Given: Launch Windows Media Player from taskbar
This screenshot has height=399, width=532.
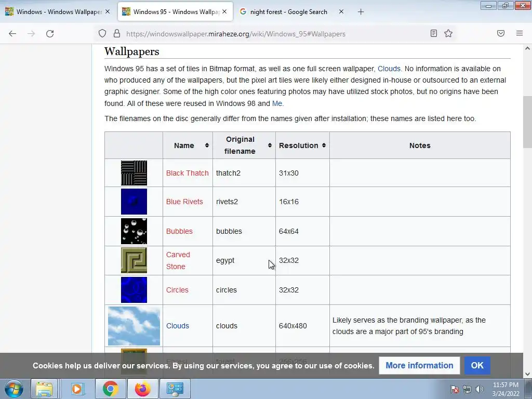Looking at the screenshot, I should click(77, 389).
